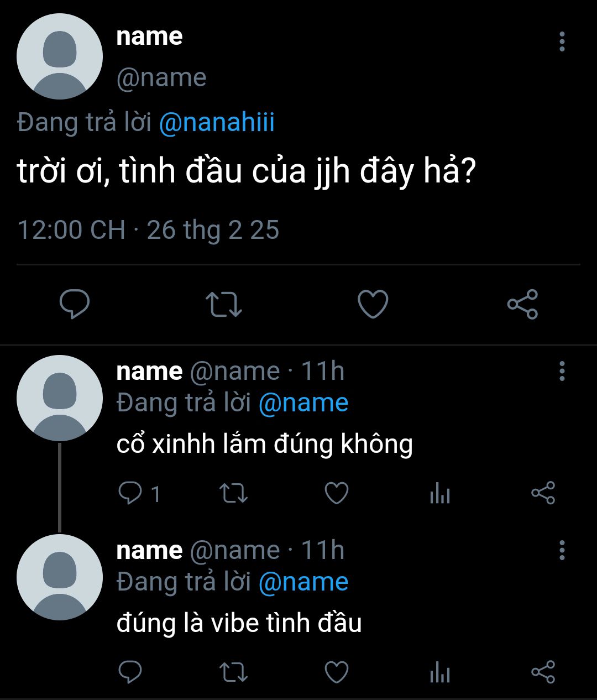The image size is (597, 700).
Task: Like the main tweet with heart icon
Action: 373,304
